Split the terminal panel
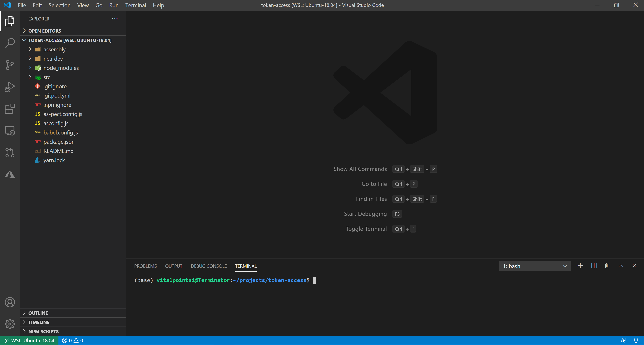Viewport: 644px width, 345px height. click(x=594, y=266)
